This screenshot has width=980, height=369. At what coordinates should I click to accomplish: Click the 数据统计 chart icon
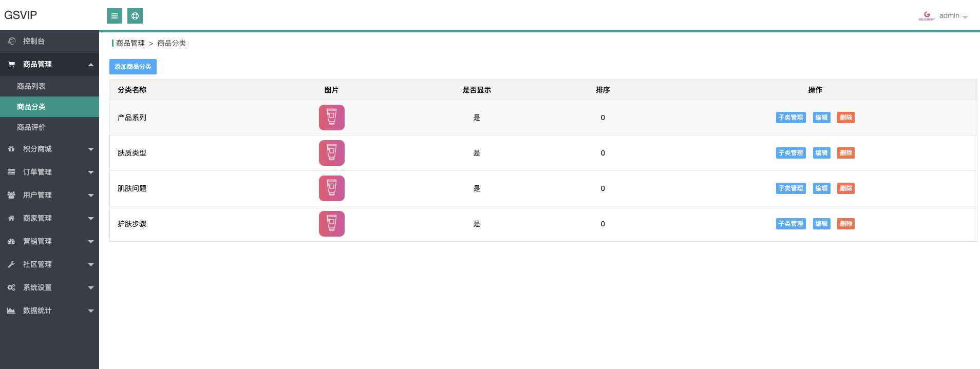point(11,310)
